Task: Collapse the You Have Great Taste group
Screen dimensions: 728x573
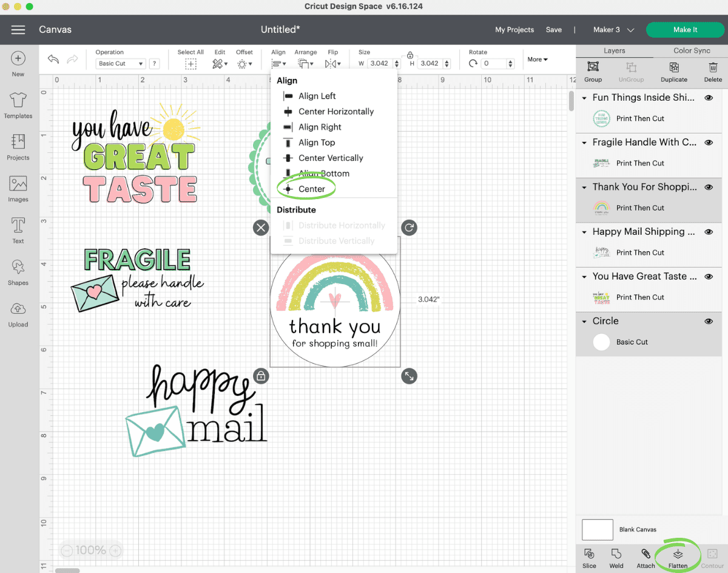Action: click(x=585, y=276)
